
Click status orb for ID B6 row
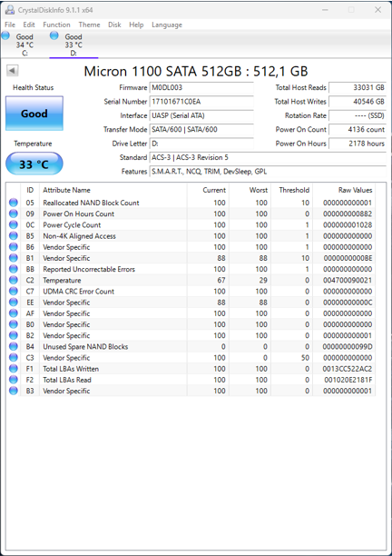pyautogui.click(x=13, y=247)
